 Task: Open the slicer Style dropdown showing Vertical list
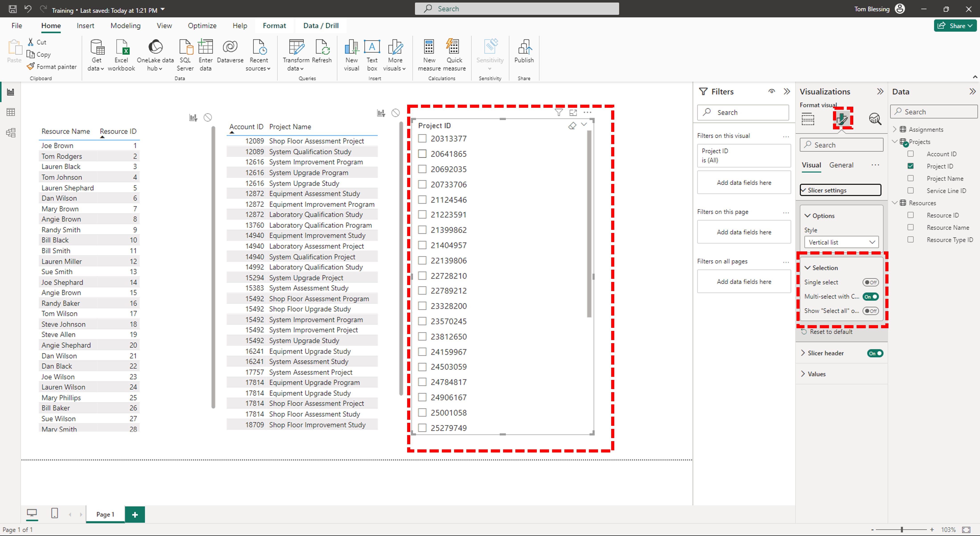pos(841,242)
